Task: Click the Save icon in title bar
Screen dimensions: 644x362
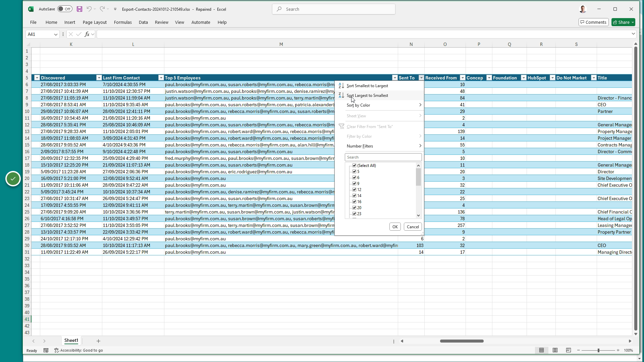Action: [x=79, y=9]
